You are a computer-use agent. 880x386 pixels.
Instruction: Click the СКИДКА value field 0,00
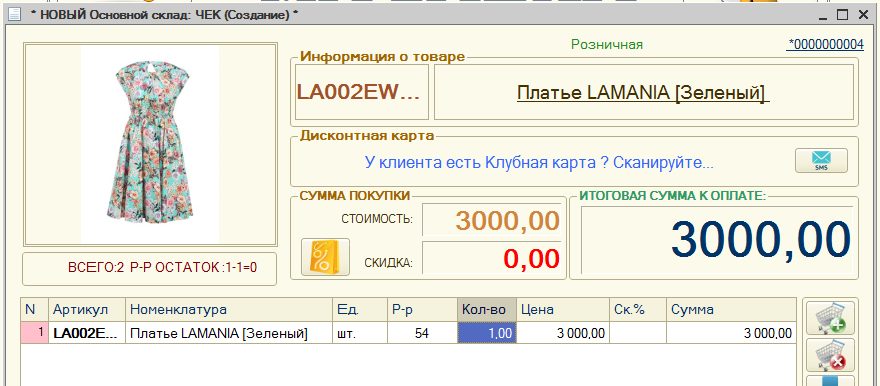point(491,259)
